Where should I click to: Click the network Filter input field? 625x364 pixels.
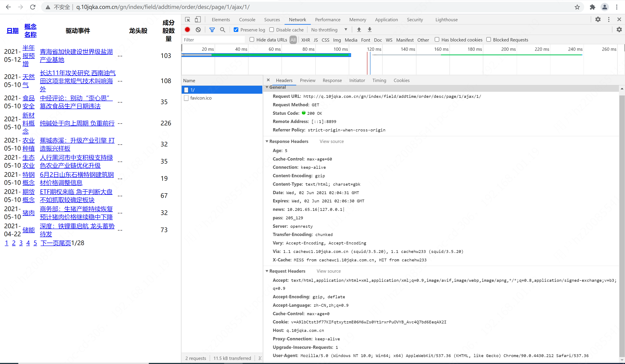point(214,40)
